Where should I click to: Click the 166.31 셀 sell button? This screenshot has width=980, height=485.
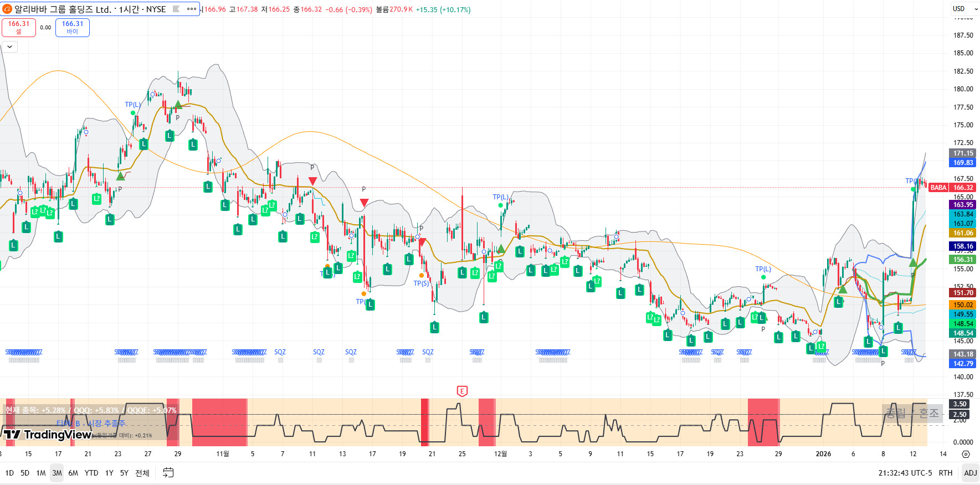tap(19, 27)
